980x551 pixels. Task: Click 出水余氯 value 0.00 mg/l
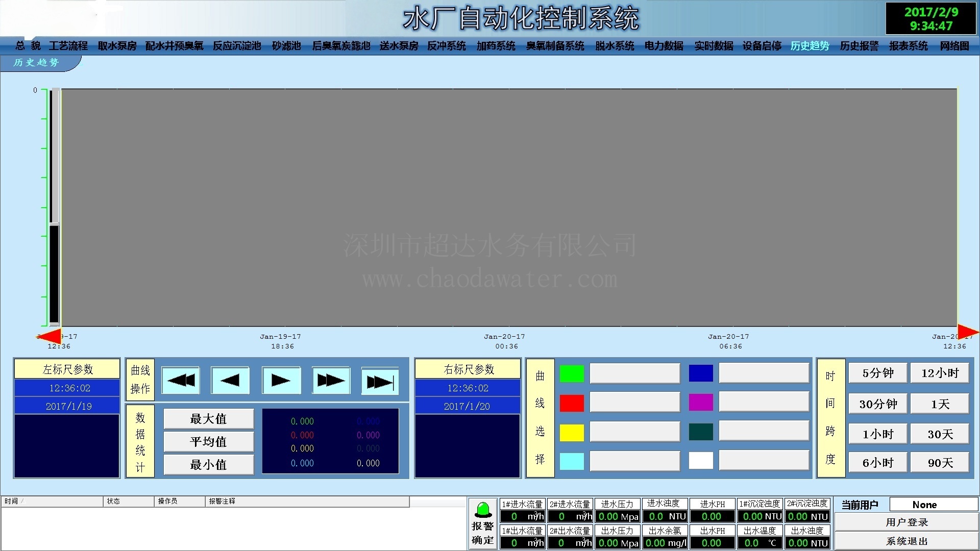pos(666,543)
